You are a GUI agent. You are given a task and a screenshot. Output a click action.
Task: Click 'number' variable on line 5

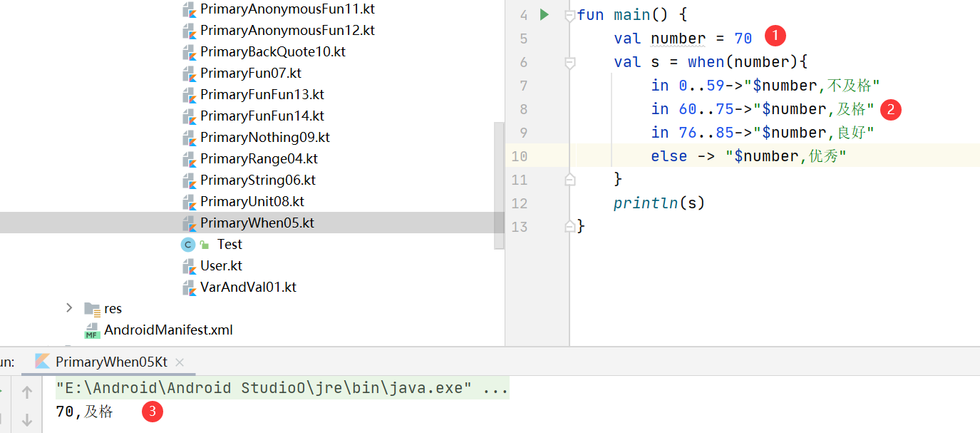tap(679, 39)
